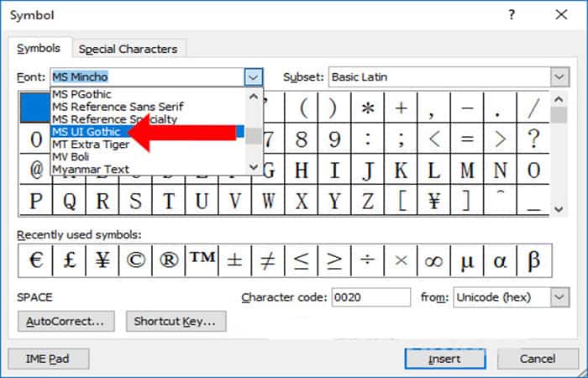Click the Insert button

click(445, 359)
